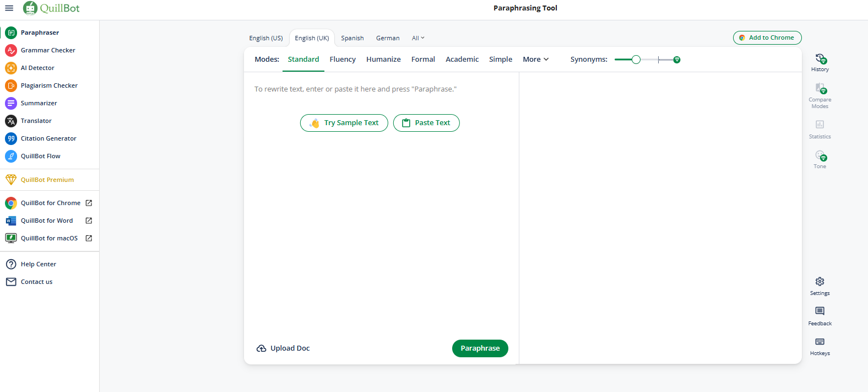Click the Paste Text button
Image resolution: width=868 pixels, height=392 pixels.
tap(426, 123)
